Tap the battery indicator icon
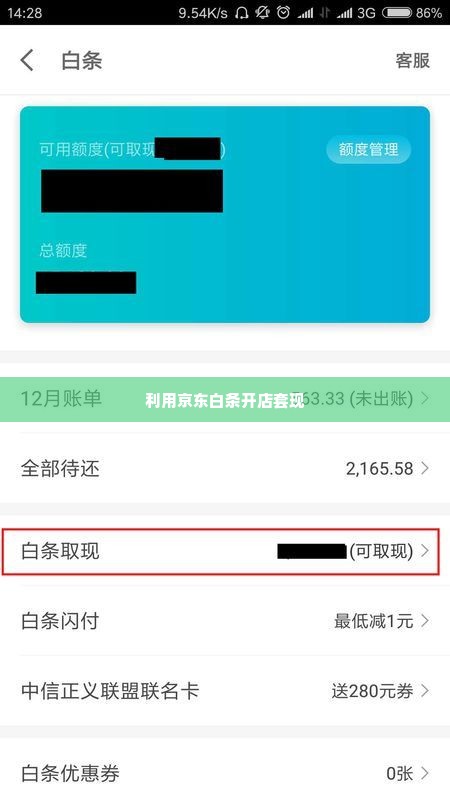450x800 pixels. (397, 12)
